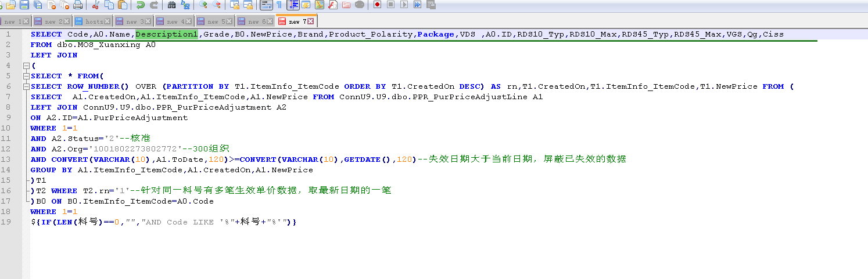
Task: Collapse the fold marker on line 4
Action: tap(26, 66)
